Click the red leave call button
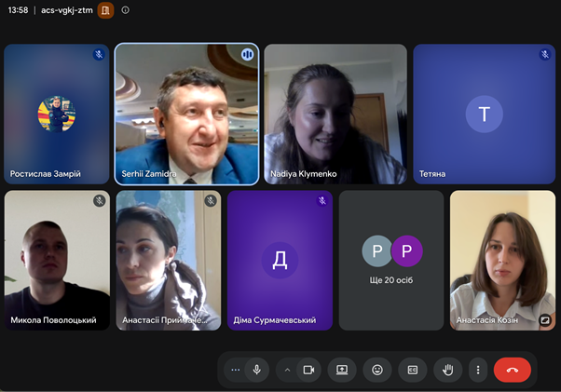The width and height of the screenshot is (561, 392). click(x=513, y=370)
